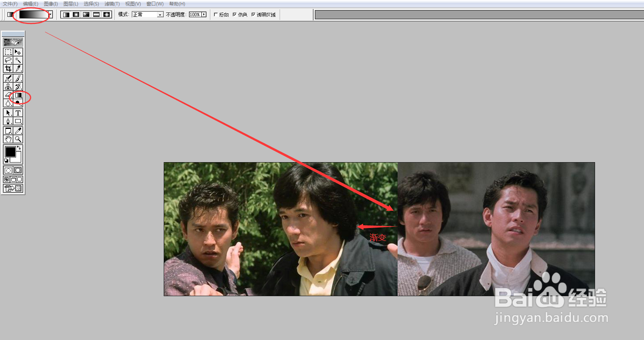Switch to Standard editing mode
This screenshot has height=340, width=644.
click(x=8, y=170)
